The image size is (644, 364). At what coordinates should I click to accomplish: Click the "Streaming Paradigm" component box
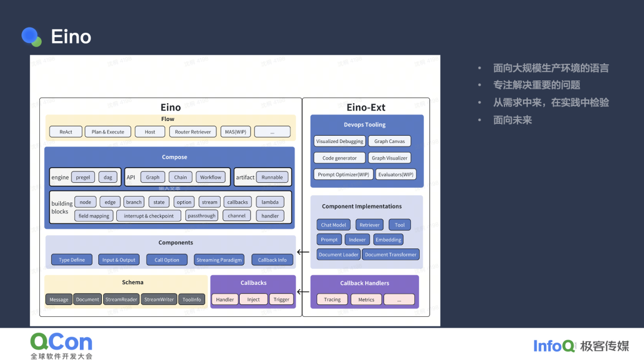[219, 260]
